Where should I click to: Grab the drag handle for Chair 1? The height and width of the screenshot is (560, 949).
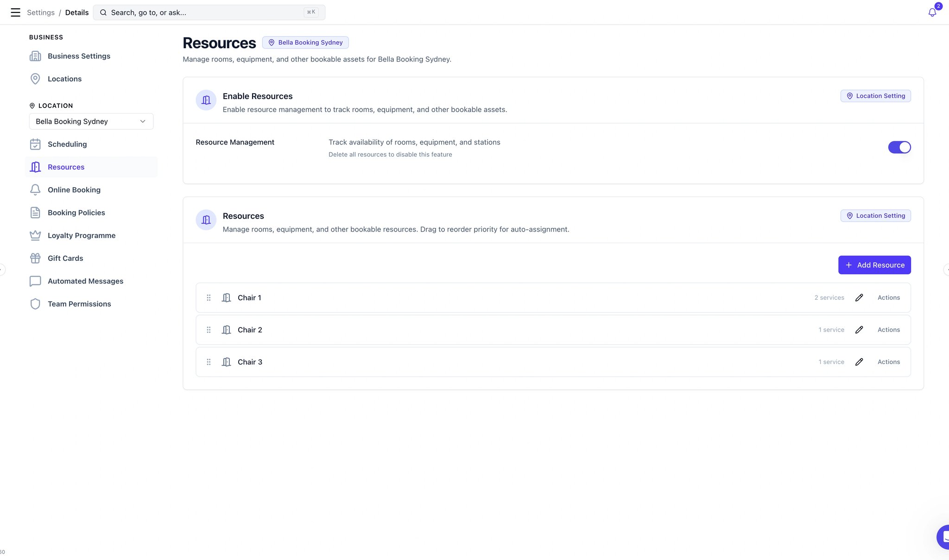pyautogui.click(x=209, y=297)
